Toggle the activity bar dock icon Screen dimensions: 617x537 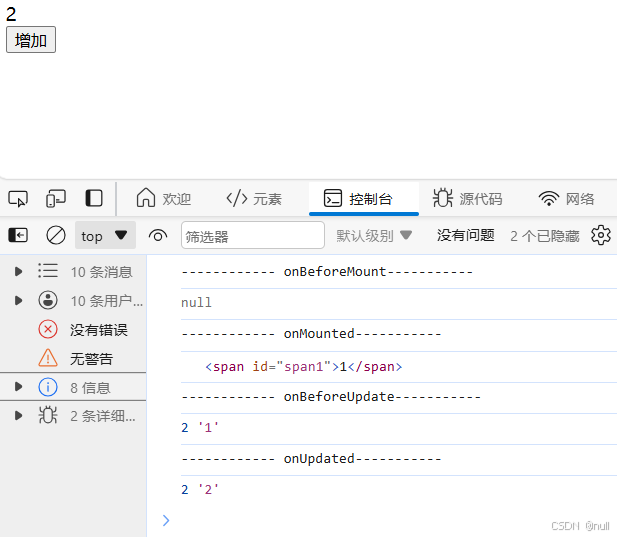(94, 198)
